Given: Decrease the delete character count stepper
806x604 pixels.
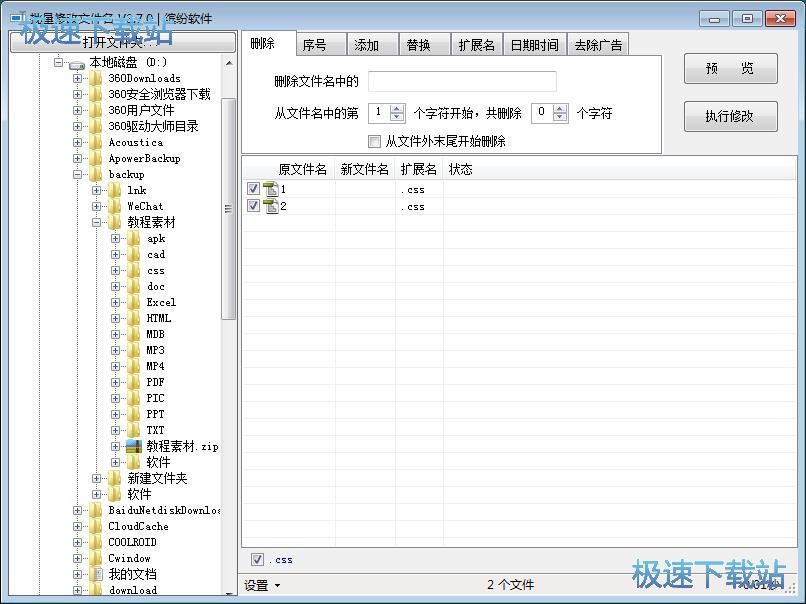Looking at the screenshot, I should pos(560,117).
